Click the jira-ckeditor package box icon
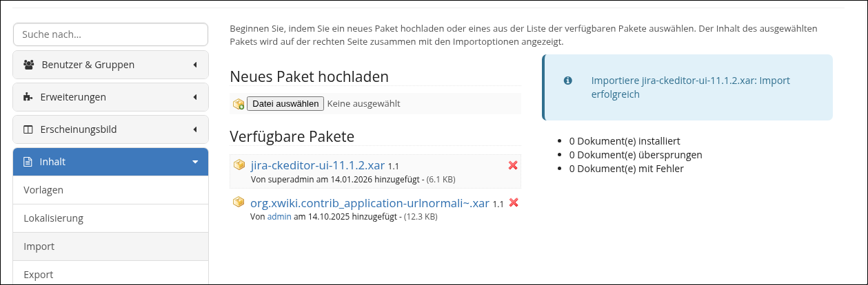 coord(239,165)
